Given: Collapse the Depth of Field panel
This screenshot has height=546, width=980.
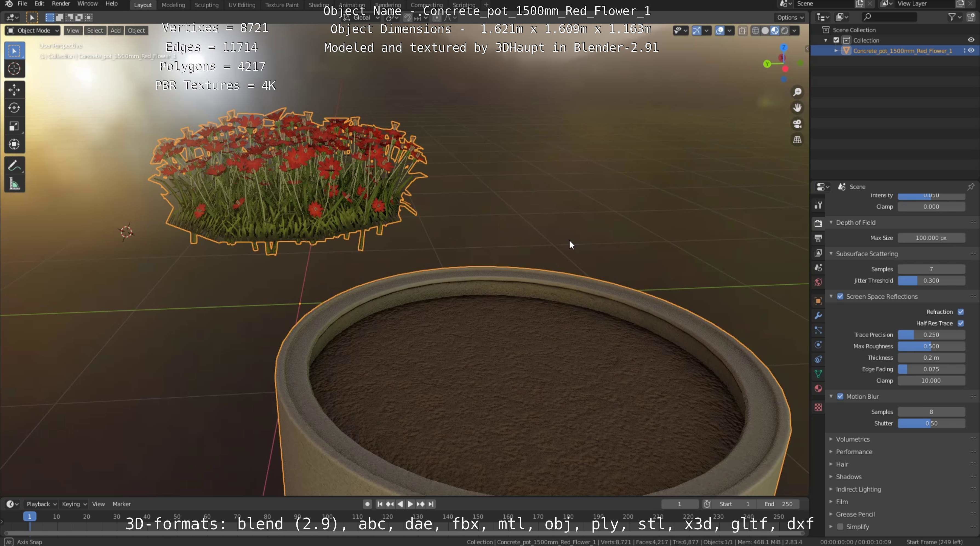Looking at the screenshot, I should [831, 222].
